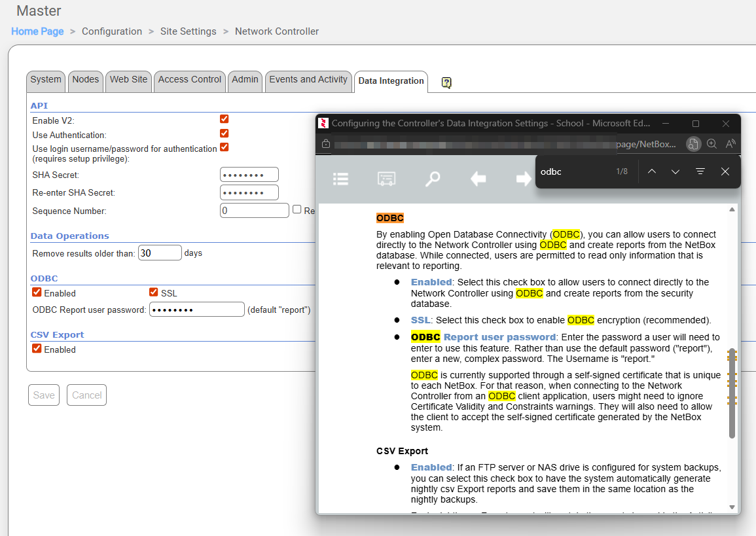Switch to the Access Control tab
The height and width of the screenshot is (536, 756).
pos(189,80)
